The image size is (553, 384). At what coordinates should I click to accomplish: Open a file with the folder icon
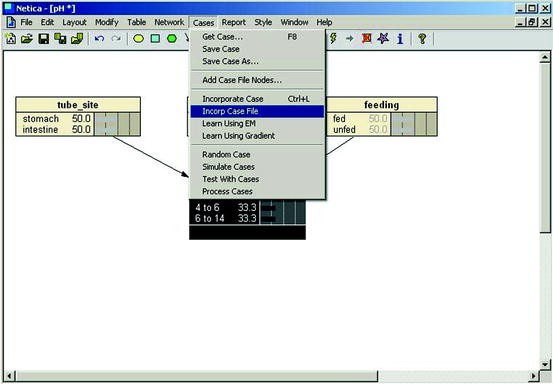pos(27,38)
